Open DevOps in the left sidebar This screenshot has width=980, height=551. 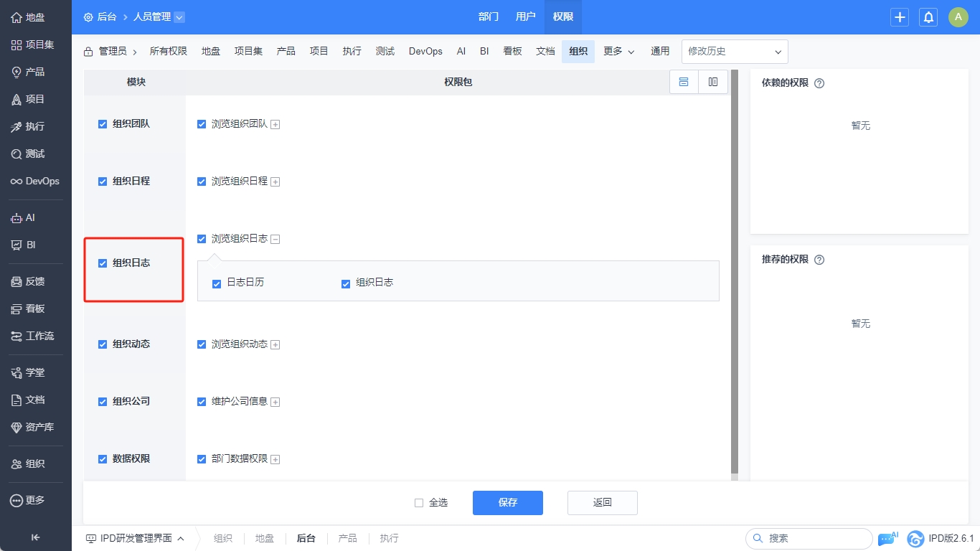(x=35, y=182)
